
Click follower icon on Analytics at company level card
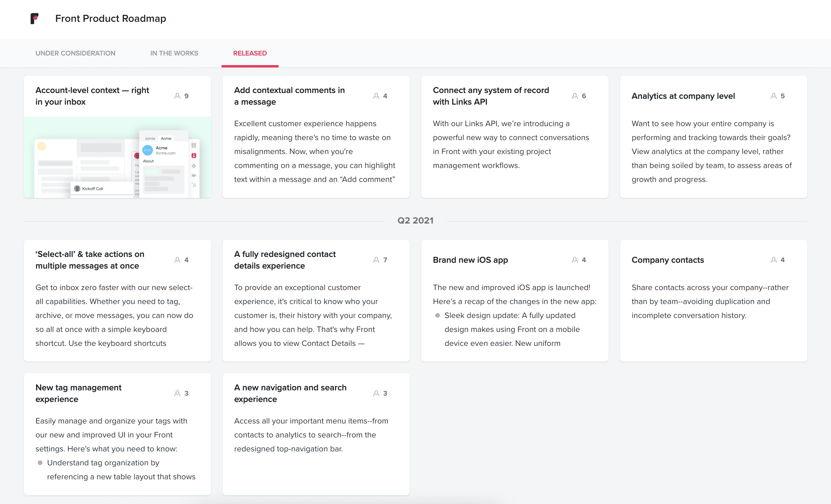774,96
